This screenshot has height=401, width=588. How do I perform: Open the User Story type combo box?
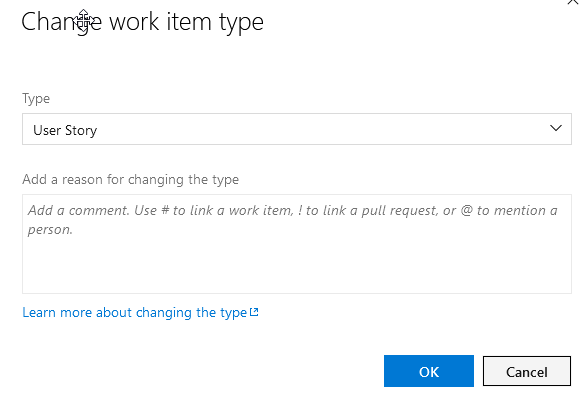pyautogui.click(x=297, y=129)
